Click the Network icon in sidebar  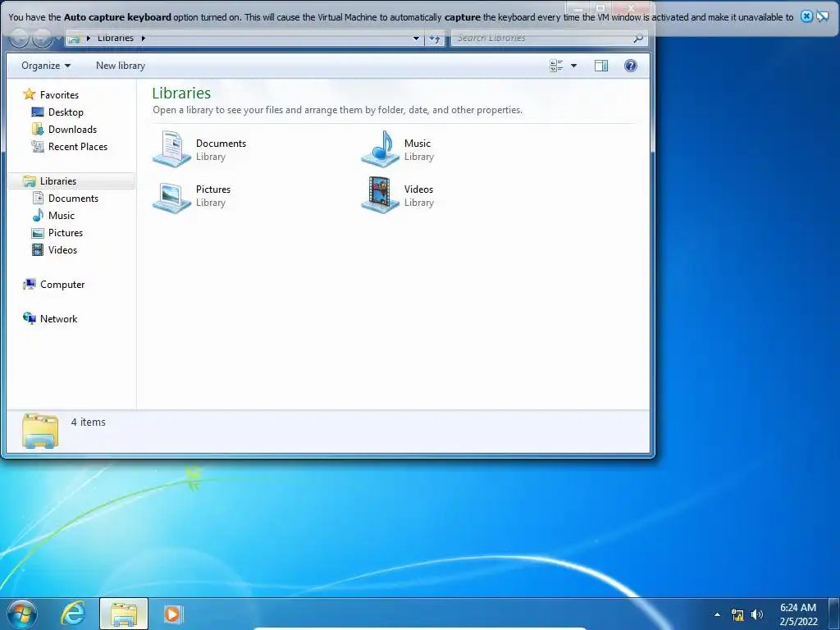click(30, 318)
